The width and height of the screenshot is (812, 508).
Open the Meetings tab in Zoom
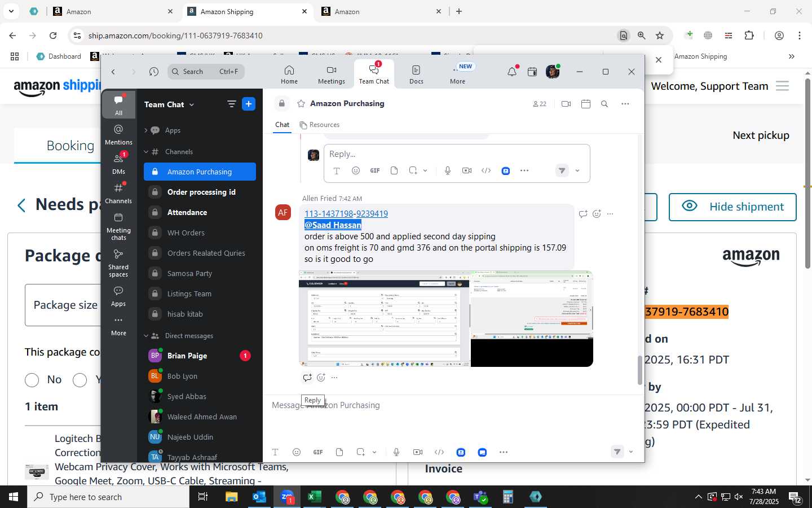[x=331, y=74]
